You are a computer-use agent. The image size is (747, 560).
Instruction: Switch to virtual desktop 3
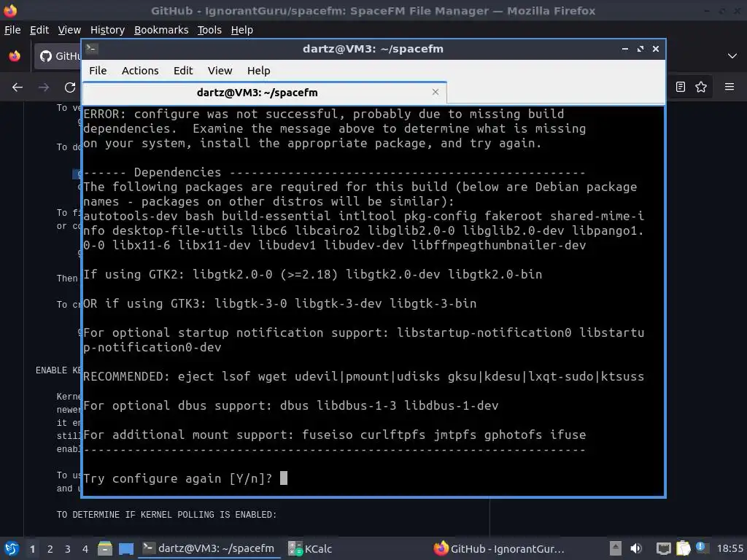68,549
